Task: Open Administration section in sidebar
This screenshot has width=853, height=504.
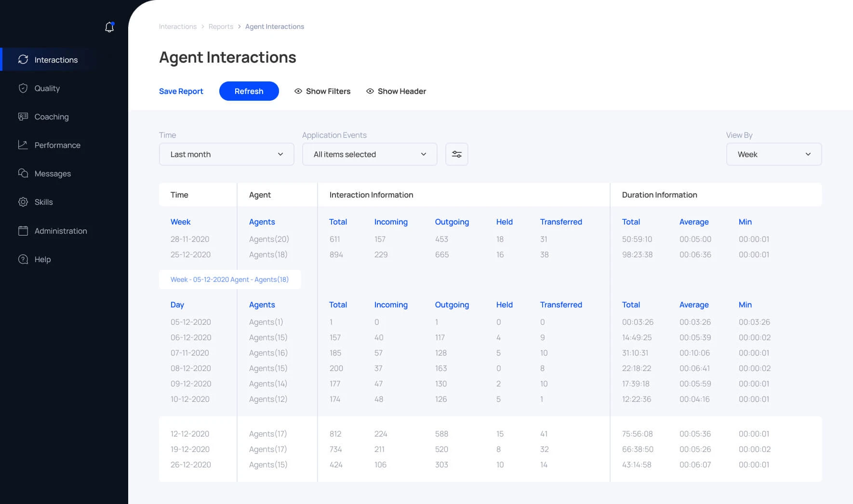Action: click(x=61, y=231)
